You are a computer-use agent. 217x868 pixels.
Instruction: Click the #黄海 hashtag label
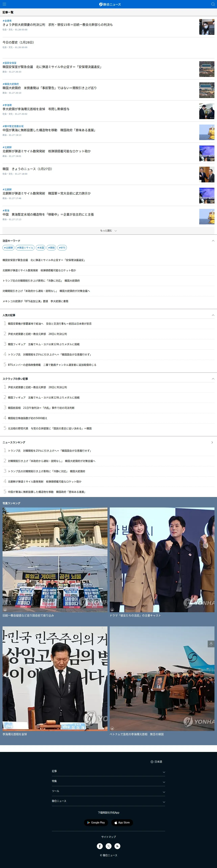point(6,211)
